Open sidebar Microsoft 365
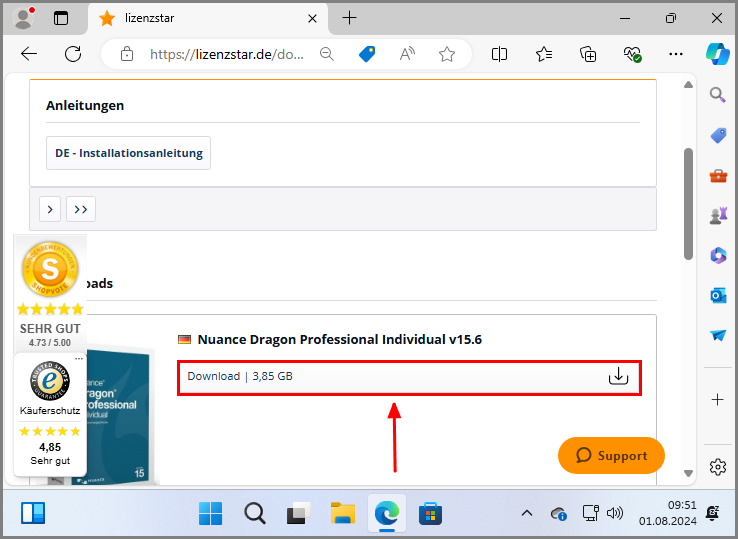This screenshot has height=539, width=738. coord(718,256)
